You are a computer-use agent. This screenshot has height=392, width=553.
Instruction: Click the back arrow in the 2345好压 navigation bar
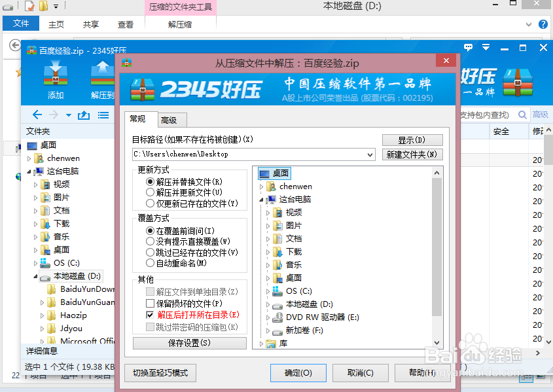37,115
